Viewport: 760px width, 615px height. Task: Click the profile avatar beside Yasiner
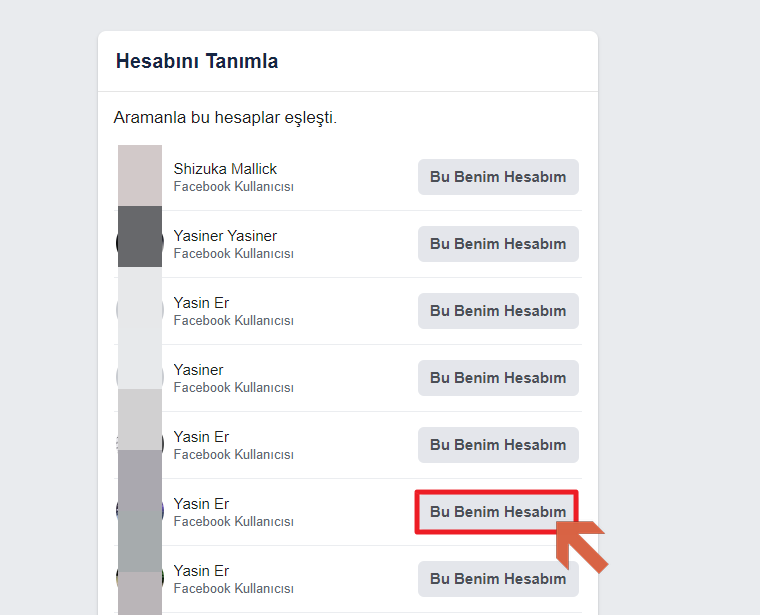click(140, 377)
